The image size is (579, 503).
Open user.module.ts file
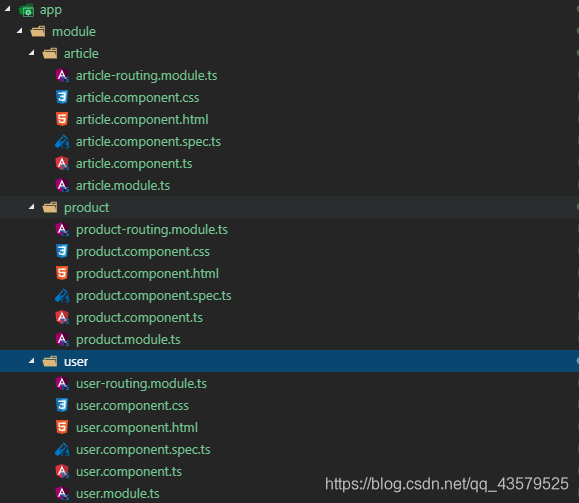pos(118,494)
